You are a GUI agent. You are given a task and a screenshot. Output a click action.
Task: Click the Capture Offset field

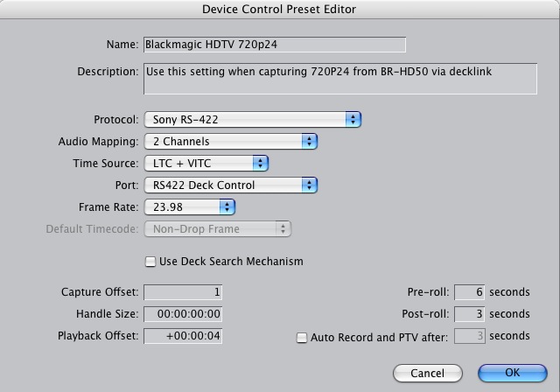tap(183, 292)
